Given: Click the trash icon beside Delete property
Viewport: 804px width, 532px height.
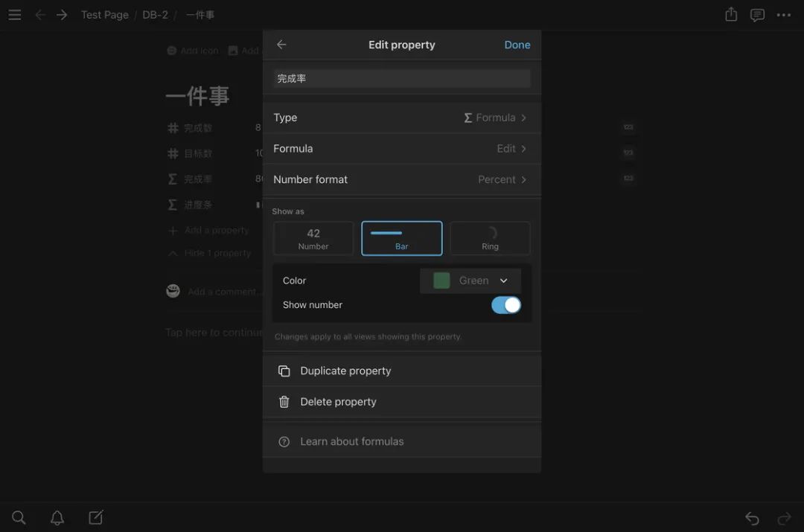Looking at the screenshot, I should coord(284,402).
